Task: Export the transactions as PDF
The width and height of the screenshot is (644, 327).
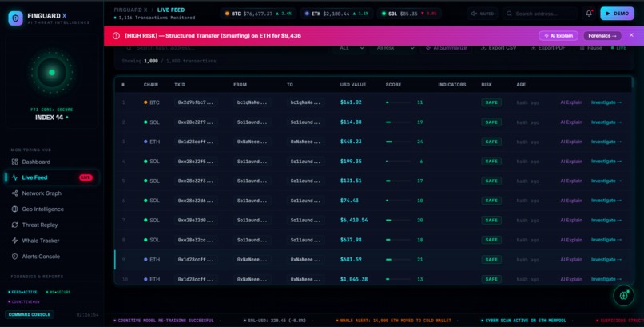Action: 548,48
